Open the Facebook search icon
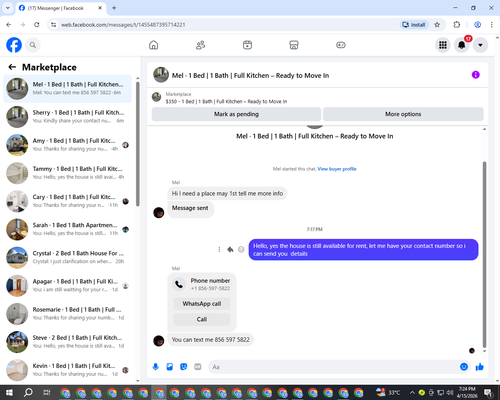500x400 pixels. coord(33,45)
